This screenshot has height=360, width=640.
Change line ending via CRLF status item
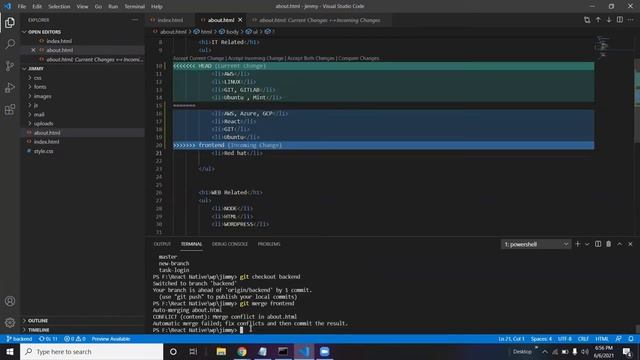(x=583, y=339)
